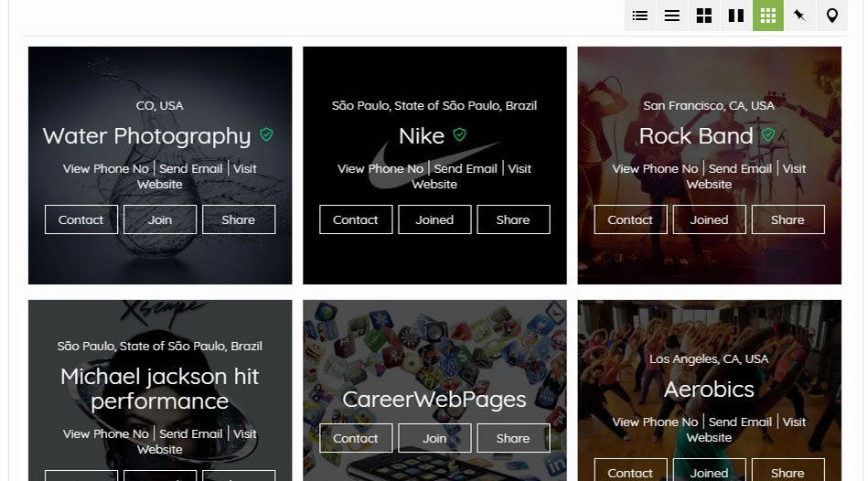Switch to map marker view
Screen dimensions: 868x481
click(831, 16)
